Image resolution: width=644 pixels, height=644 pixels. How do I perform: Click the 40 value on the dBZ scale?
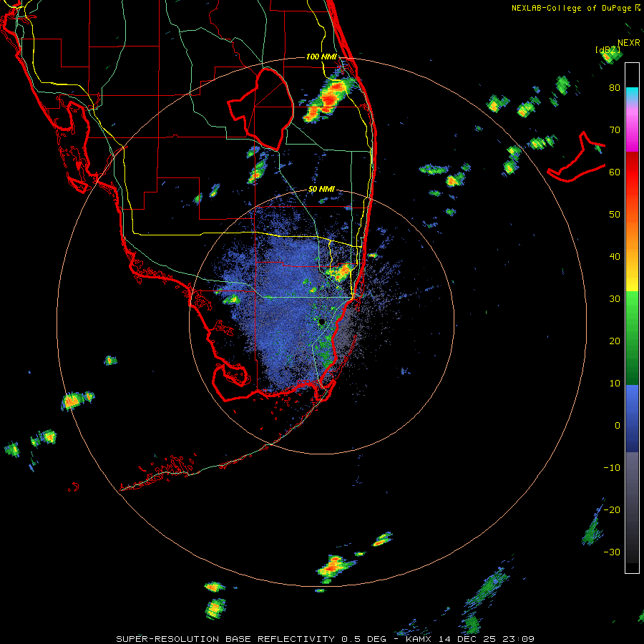(x=615, y=257)
